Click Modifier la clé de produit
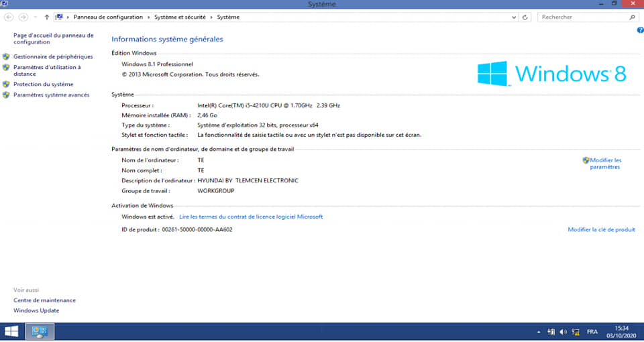Image resolution: width=644 pixels, height=342 pixels. 601,229
